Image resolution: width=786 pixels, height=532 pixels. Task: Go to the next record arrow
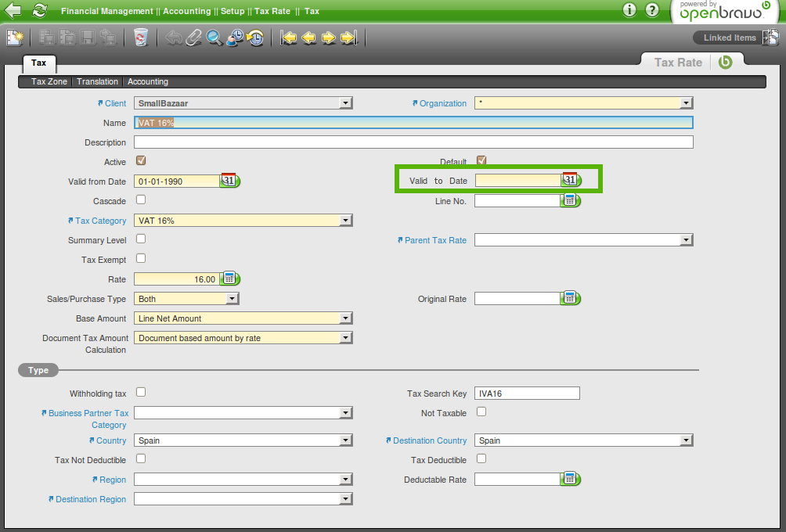(329, 38)
